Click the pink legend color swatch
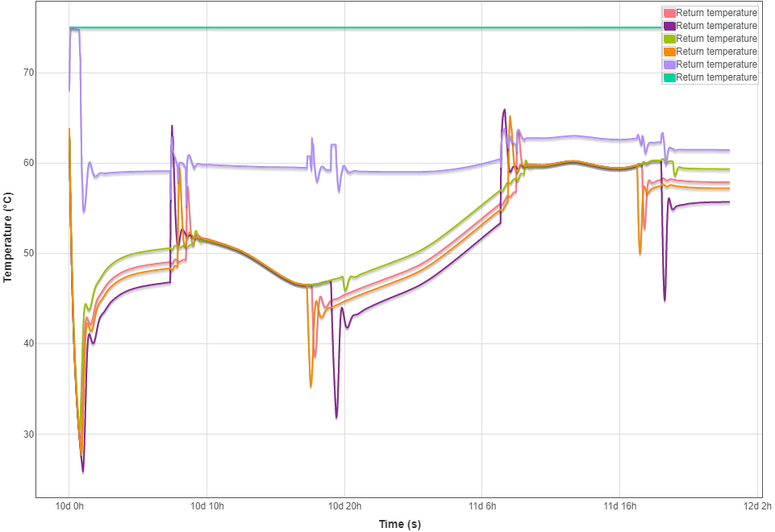This screenshot has width=775, height=532. [x=669, y=13]
